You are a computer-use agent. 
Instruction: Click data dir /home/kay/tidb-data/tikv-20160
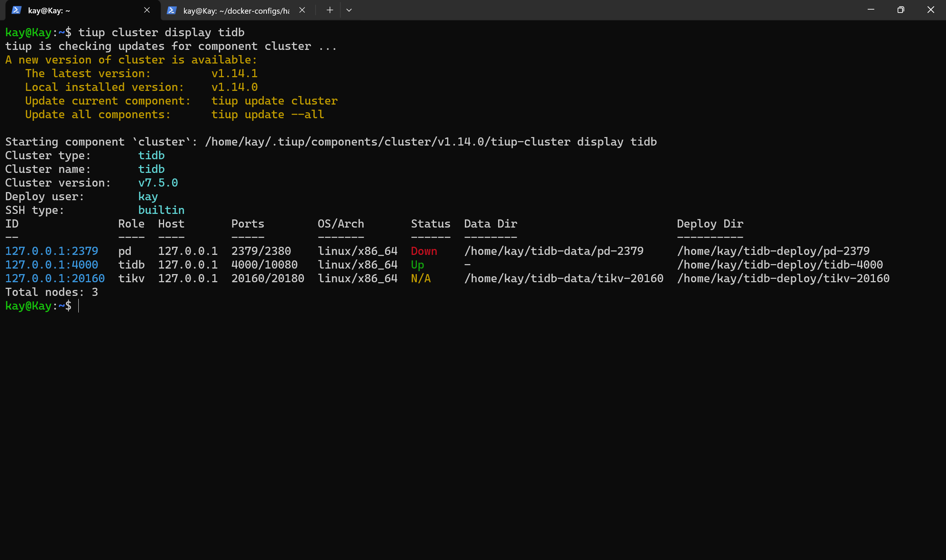pyautogui.click(x=564, y=278)
